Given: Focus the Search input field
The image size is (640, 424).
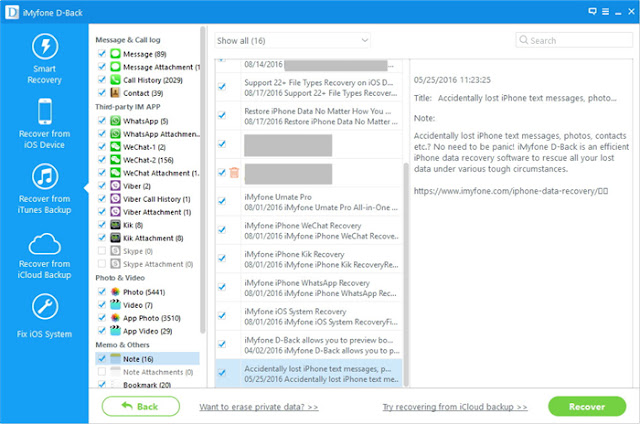Looking at the screenshot, I should coord(574,40).
